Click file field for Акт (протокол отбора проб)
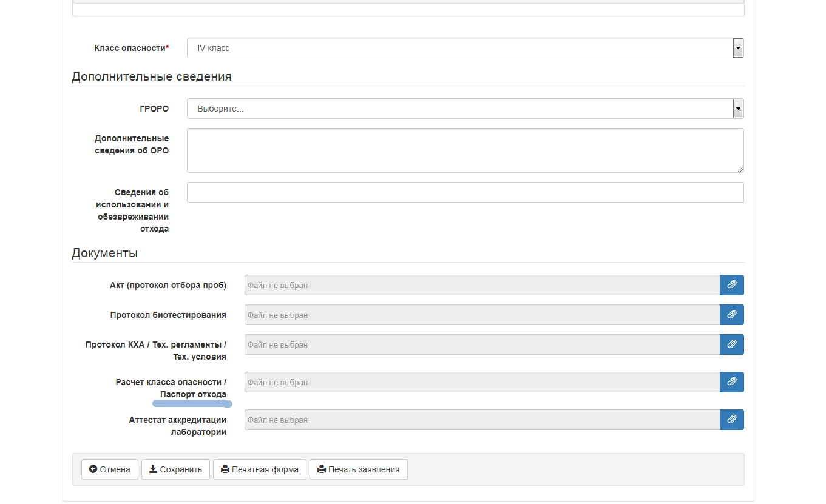The height and width of the screenshot is (504, 826). [x=482, y=285]
